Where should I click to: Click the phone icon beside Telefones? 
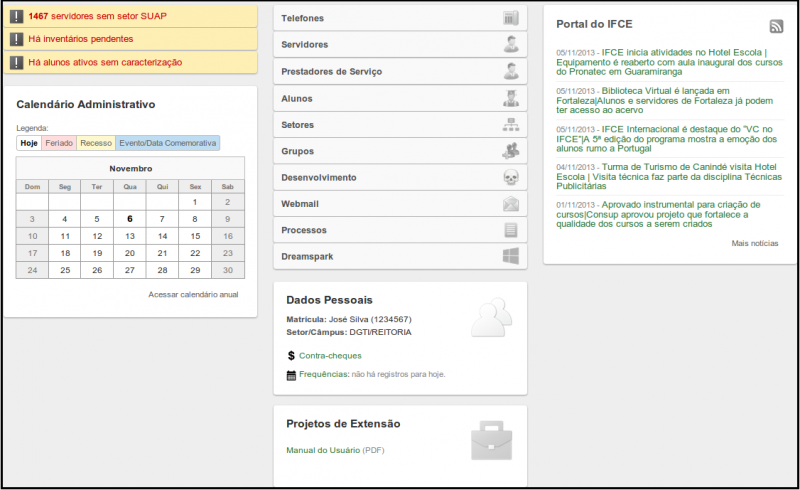[x=511, y=18]
